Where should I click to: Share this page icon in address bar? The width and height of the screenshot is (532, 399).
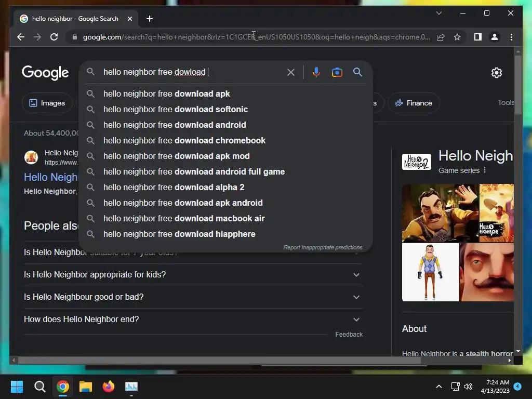pyautogui.click(x=441, y=37)
